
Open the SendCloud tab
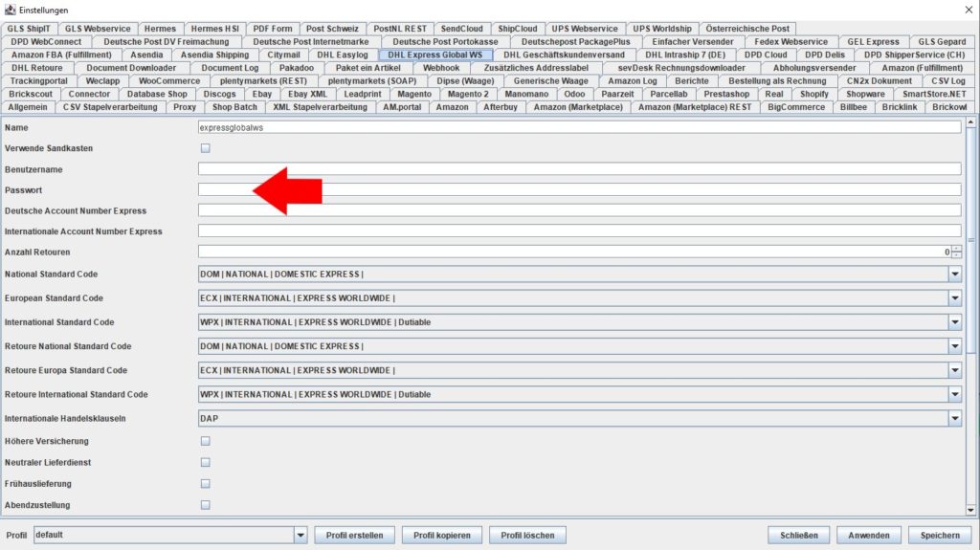coord(462,29)
